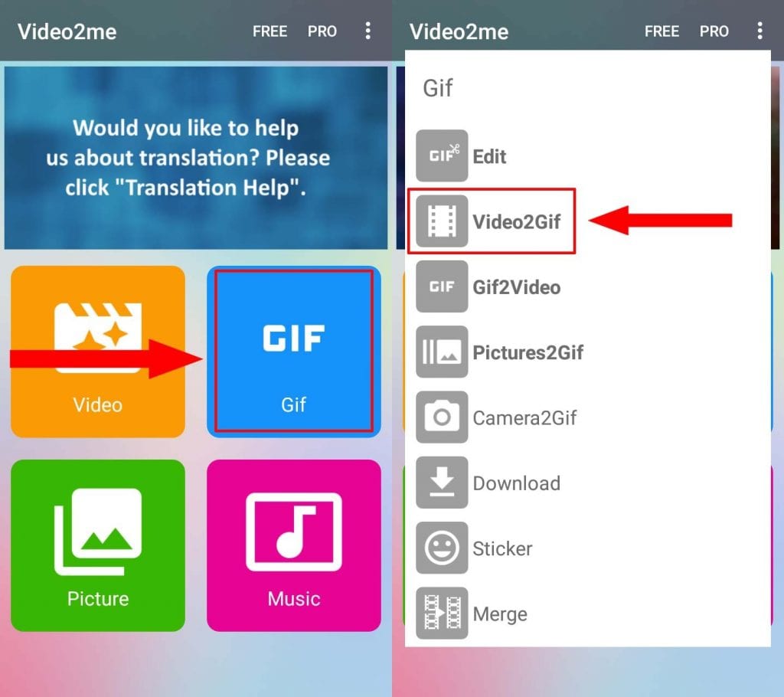Tap PRO in right header
The height and width of the screenshot is (697, 784).
coord(714,31)
